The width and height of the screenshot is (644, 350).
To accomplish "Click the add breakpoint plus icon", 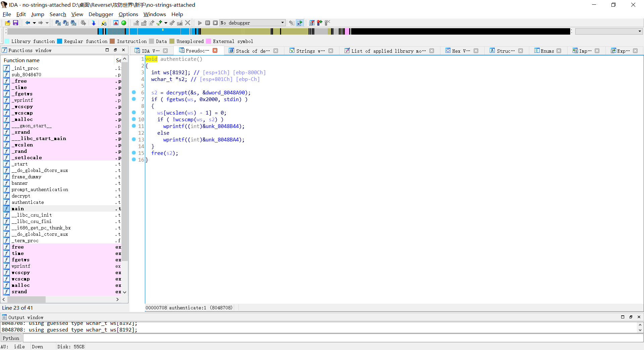I will pos(320,23).
